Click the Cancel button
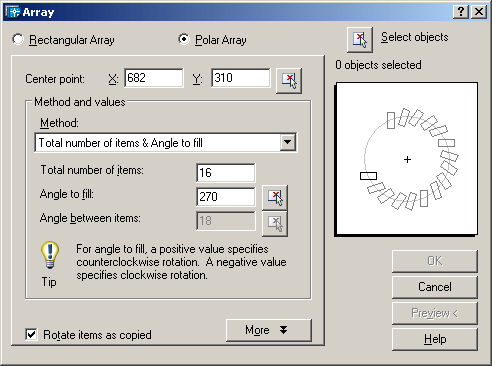492x366 pixels. click(435, 287)
